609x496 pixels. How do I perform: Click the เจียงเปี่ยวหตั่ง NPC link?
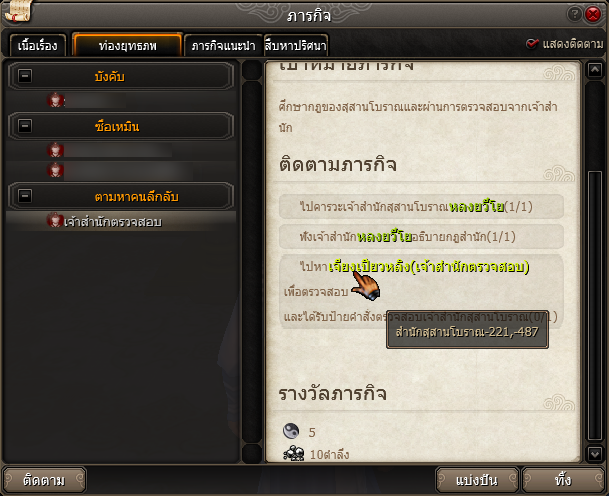[369, 267]
